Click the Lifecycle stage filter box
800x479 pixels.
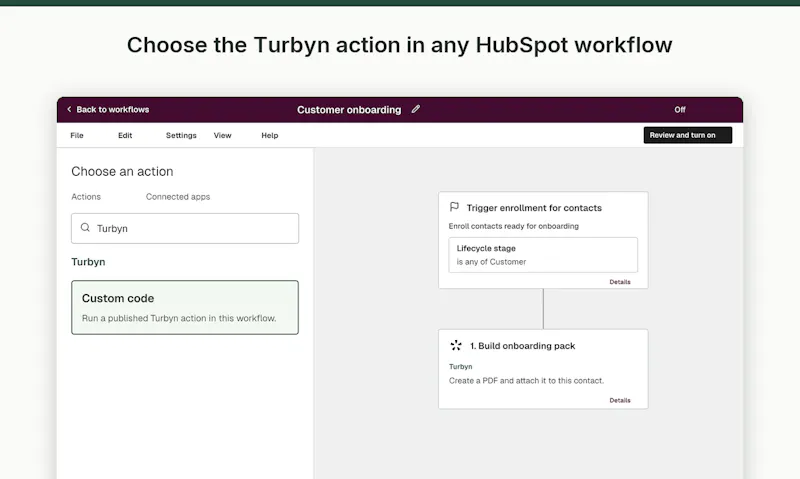543,255
